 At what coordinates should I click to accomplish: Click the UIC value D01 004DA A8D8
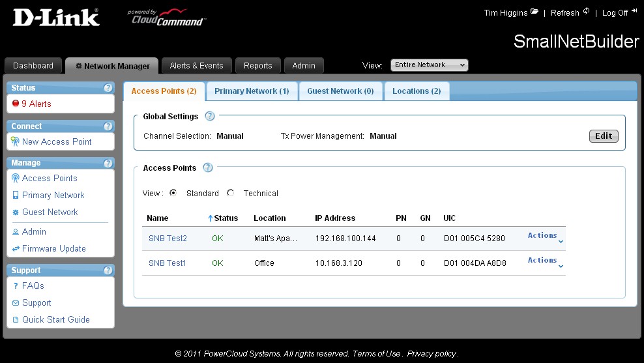(475, 263)
